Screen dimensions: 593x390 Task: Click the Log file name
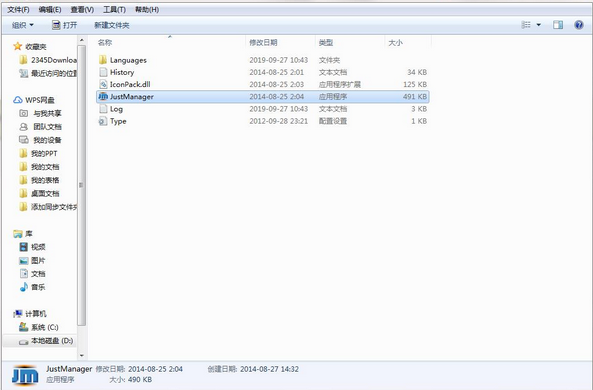(x=116, y=109)
